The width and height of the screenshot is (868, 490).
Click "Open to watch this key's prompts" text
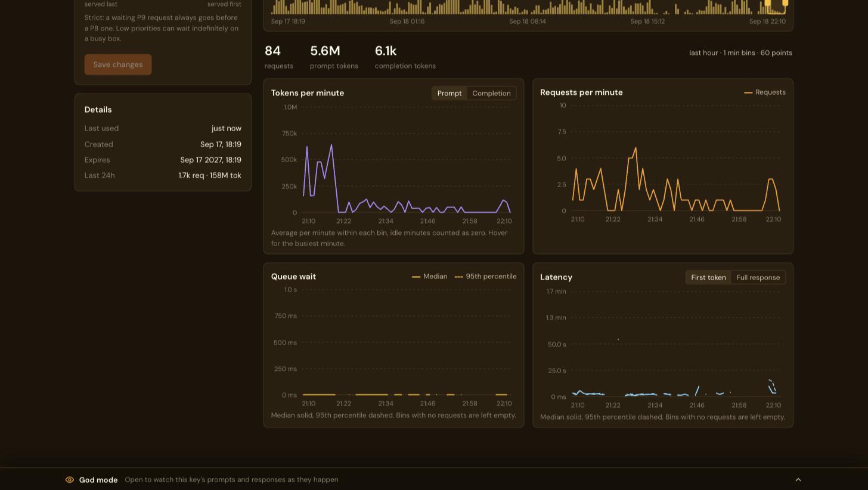tap(231, 480)
